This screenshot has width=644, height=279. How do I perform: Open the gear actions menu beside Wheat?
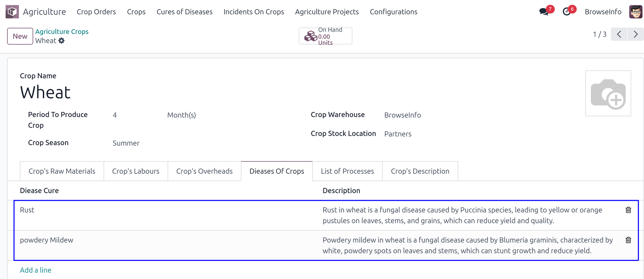point(61,41)
